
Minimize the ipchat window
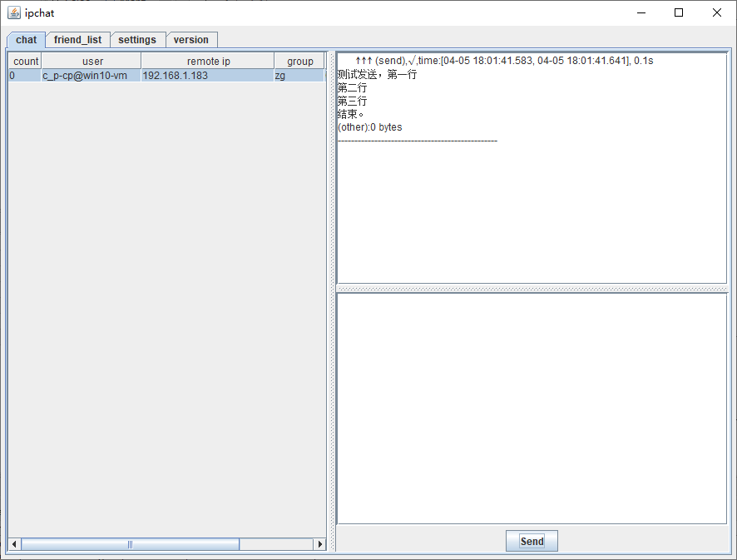[x=641, y=12]
